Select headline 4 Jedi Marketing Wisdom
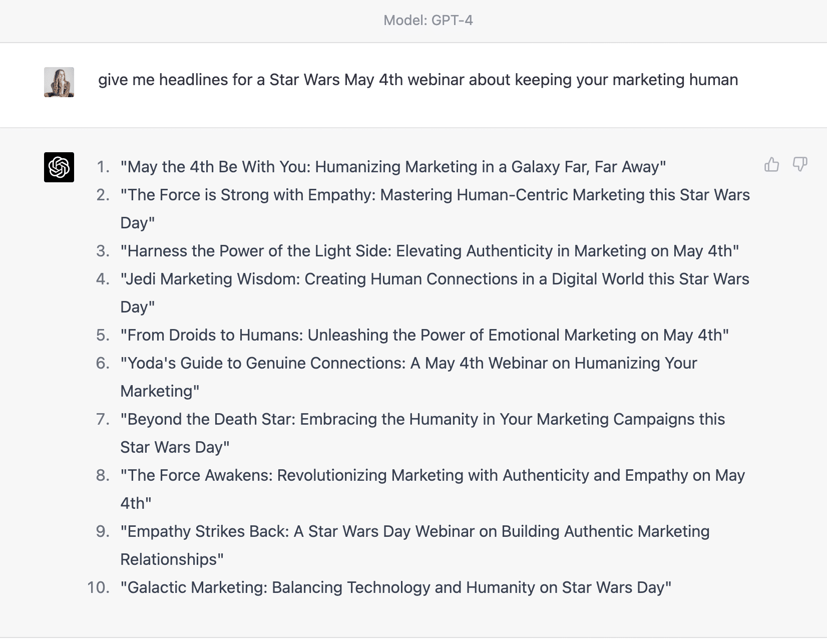The height and width of the screenshot is (644, 827). pos(435,293)
